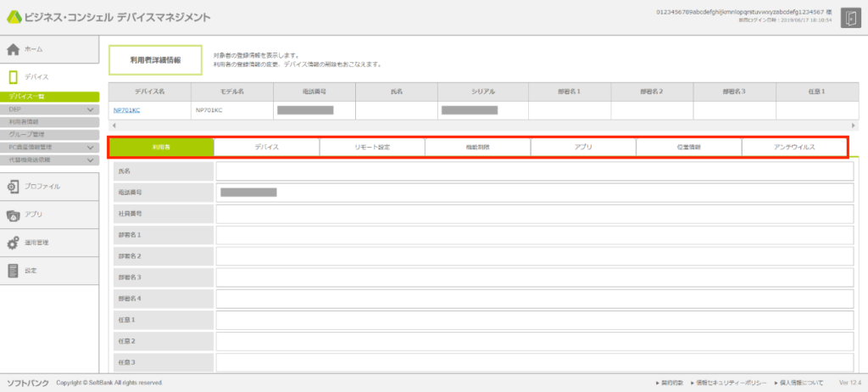Screen dimensions: 868x392
Task: Open the Apps (アプリ) sidebar icon
Action: (14, 215)
